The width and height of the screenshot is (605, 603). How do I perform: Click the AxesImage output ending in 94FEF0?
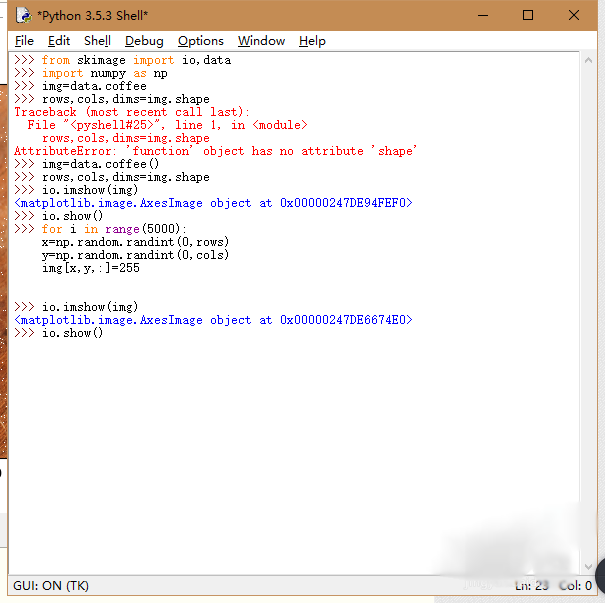click(213, 203)
